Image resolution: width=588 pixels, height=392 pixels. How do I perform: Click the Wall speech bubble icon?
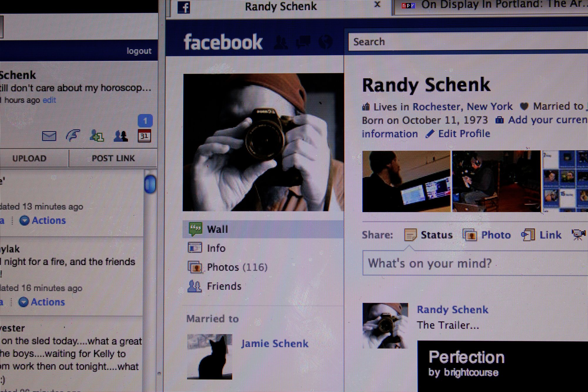click(196, 229)
